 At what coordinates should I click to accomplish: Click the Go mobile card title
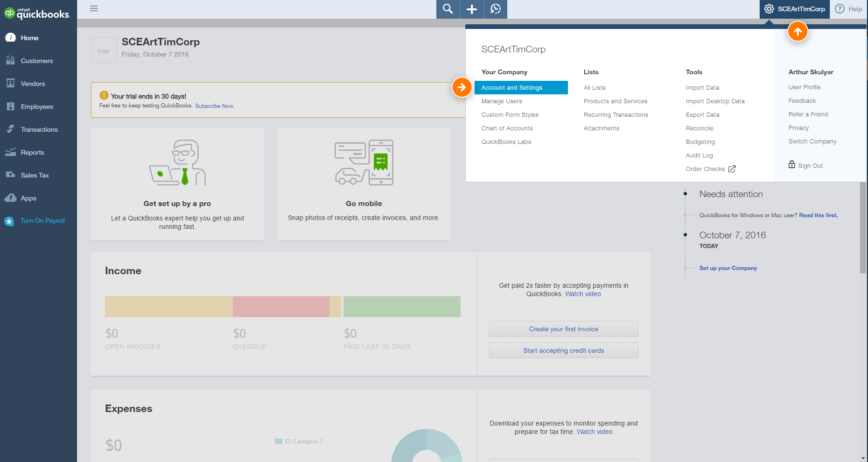point(364,204)
